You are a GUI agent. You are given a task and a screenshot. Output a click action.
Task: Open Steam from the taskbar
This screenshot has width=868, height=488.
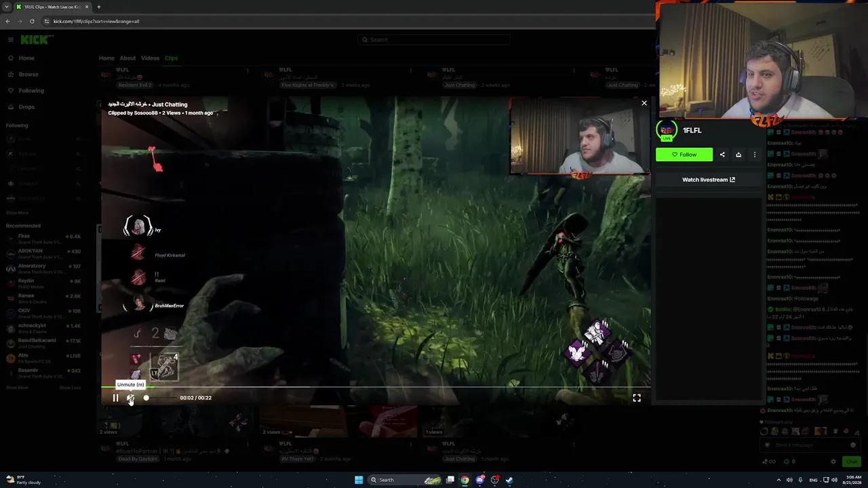509,480
